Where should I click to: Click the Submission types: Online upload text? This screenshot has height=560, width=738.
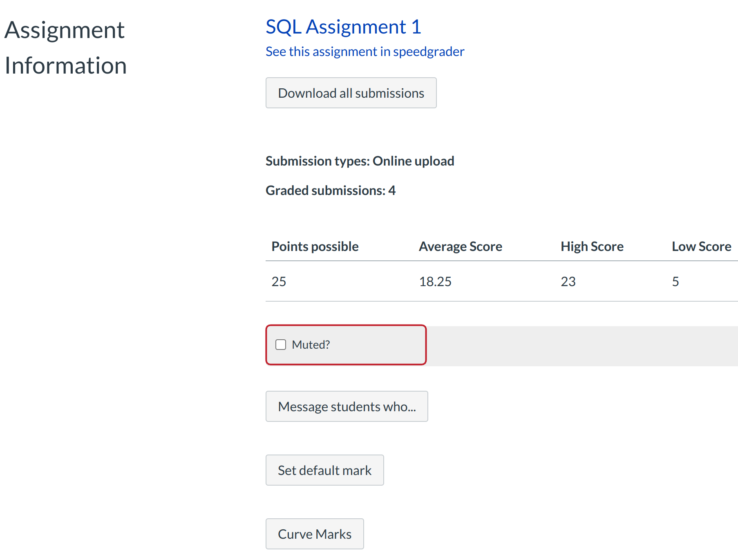[360, 161]
